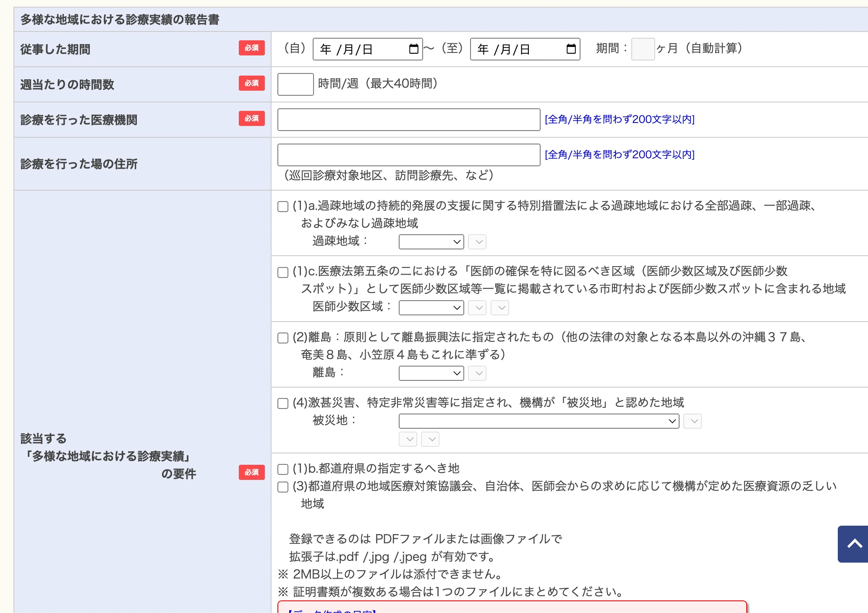The height and width of the screenshot is (613, 868).
Task: Click the end date field (至)
Action: click(x=525, y=49)
